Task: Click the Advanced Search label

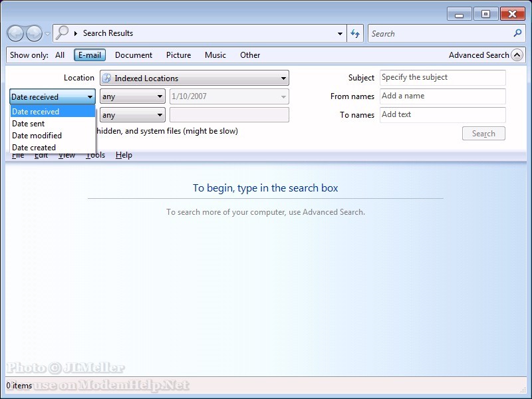Action: (x=479, y=55)
